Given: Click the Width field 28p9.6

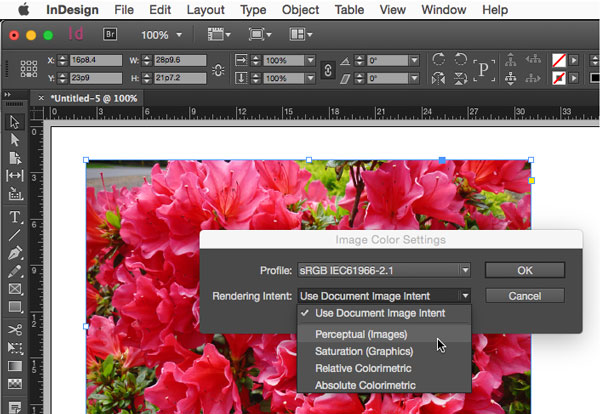Looking at the screenshot, I should (x=180, y=60).
